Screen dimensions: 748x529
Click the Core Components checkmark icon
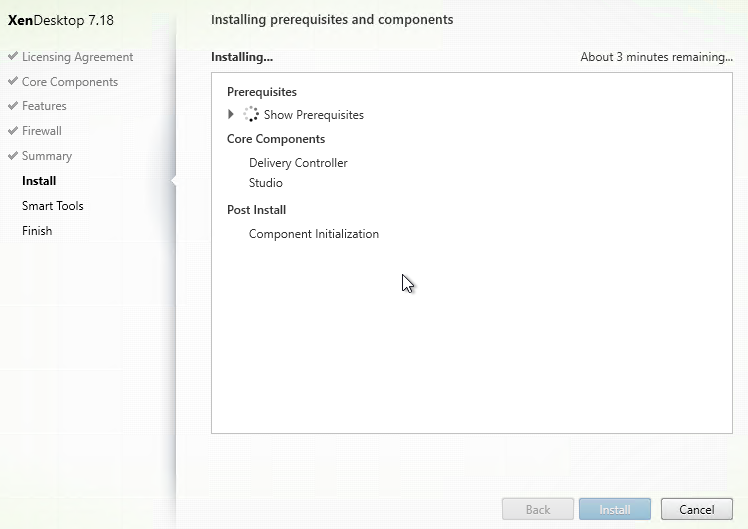13,81
